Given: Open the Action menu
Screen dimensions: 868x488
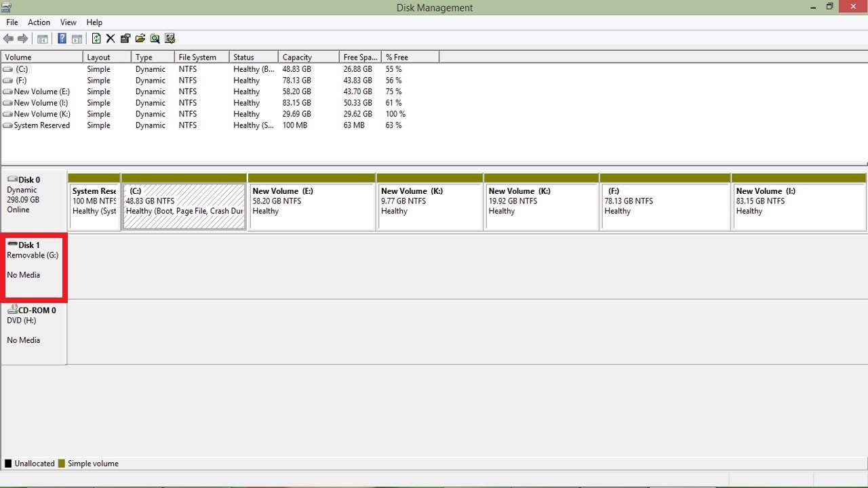Looking at the screenshot, I should pos(39,22).
